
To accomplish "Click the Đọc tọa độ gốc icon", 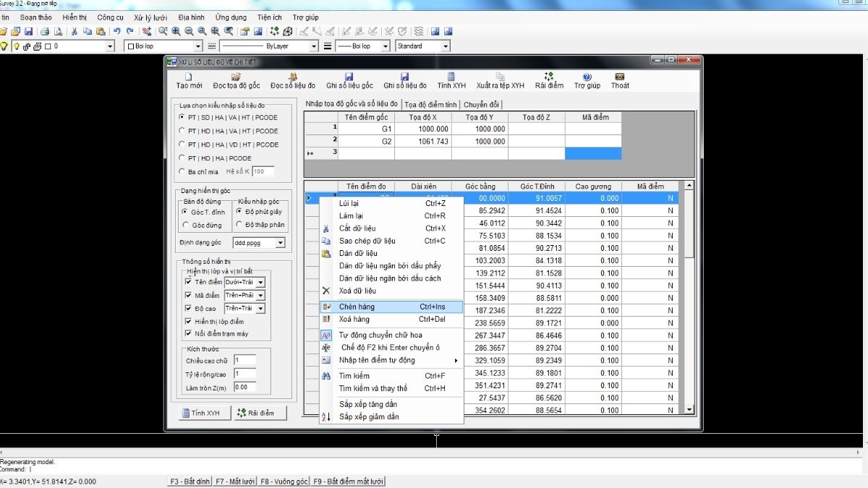I will click(x=236, y=77).
